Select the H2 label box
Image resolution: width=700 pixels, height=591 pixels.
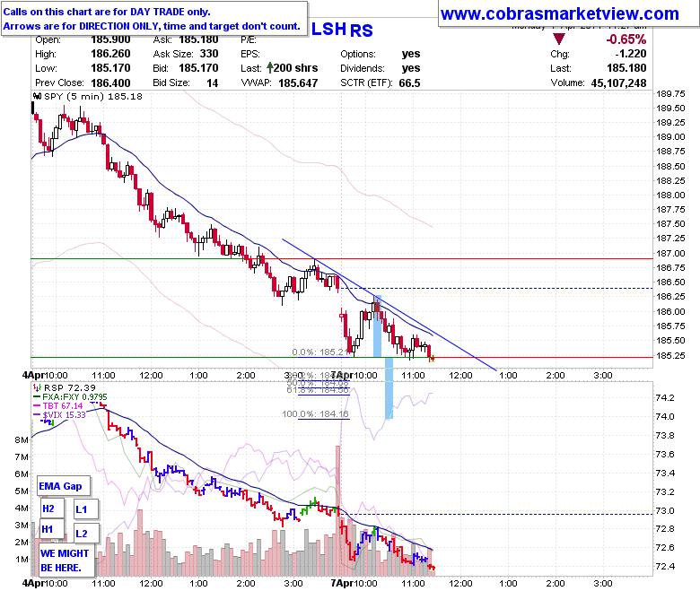coord(52,508)
